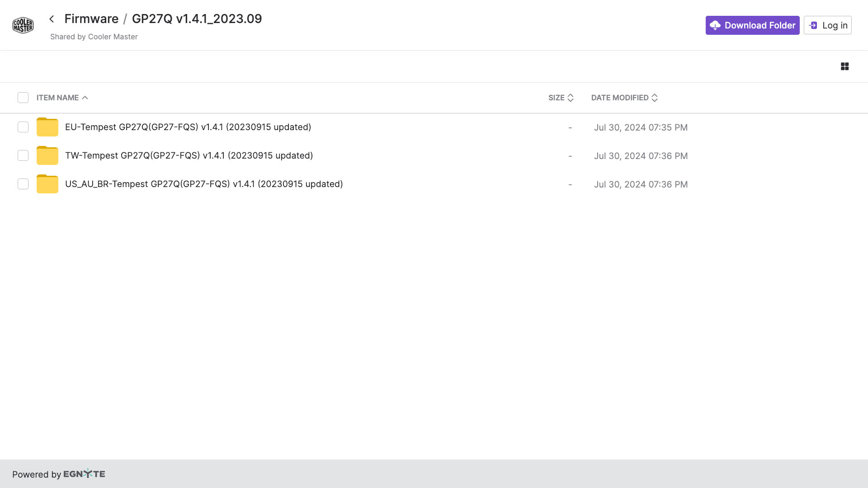Click the US_AU_BR-Tempest folder icon
Image resolution: width=868 pixels, height=488 pixels.
click(47, 184)
